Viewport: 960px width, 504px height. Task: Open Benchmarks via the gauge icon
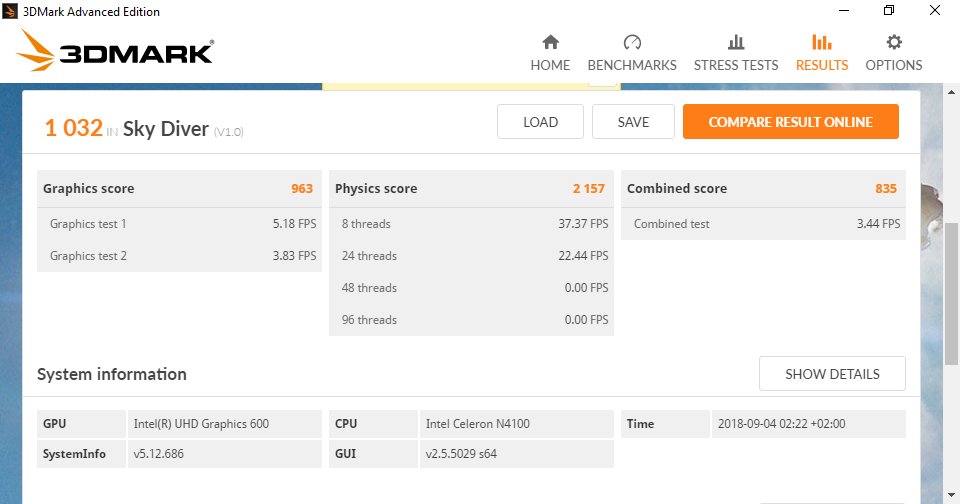632,42
